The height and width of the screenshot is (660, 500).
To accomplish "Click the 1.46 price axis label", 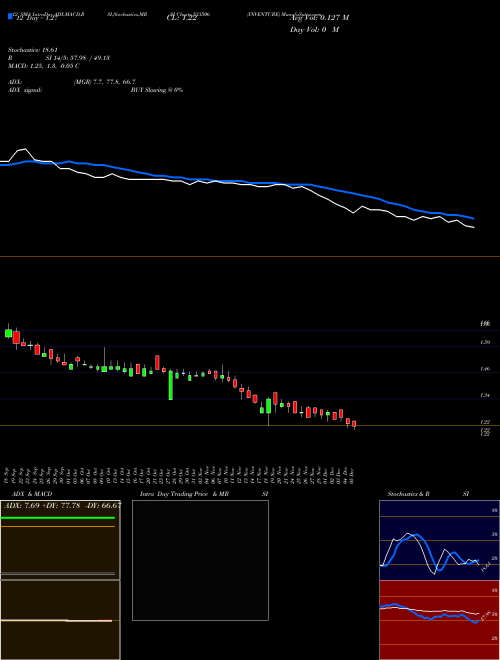I will [x=485, y=369].
